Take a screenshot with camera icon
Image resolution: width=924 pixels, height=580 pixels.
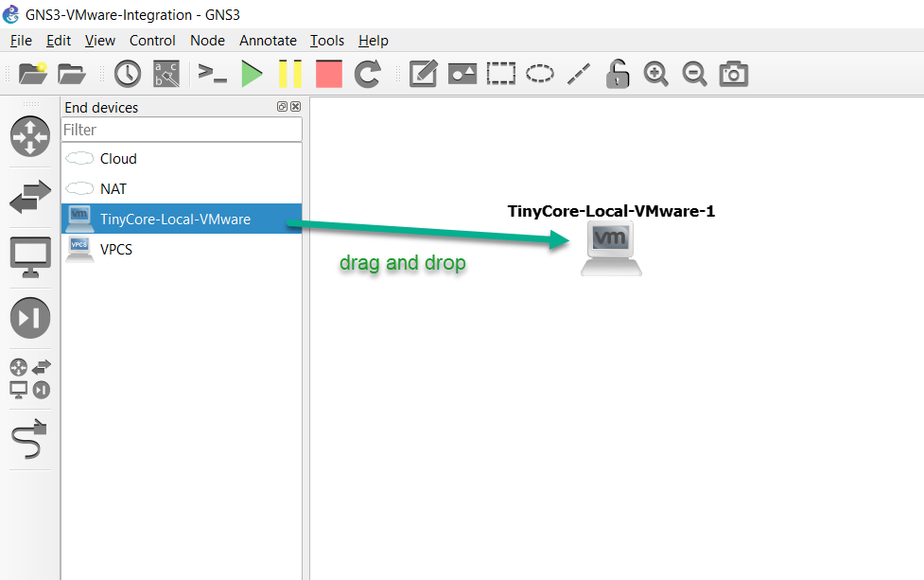[x=734, y=74]
